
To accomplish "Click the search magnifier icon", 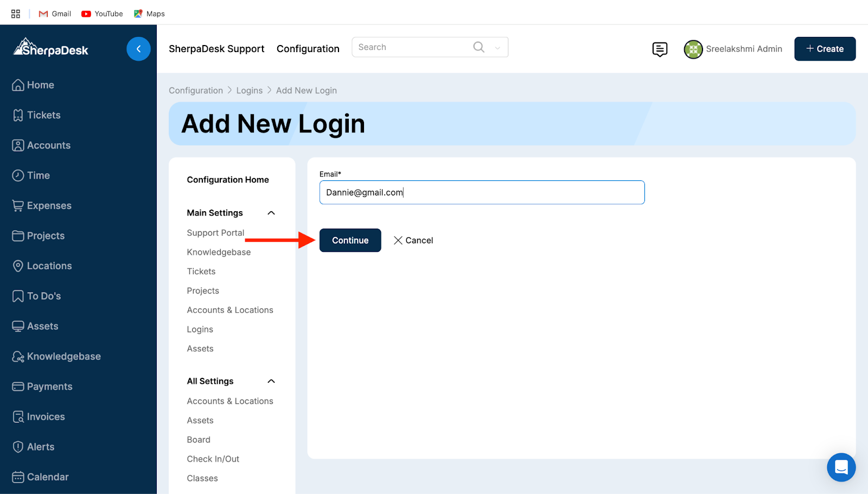I will pyautogui.click(x=478, y=47).
